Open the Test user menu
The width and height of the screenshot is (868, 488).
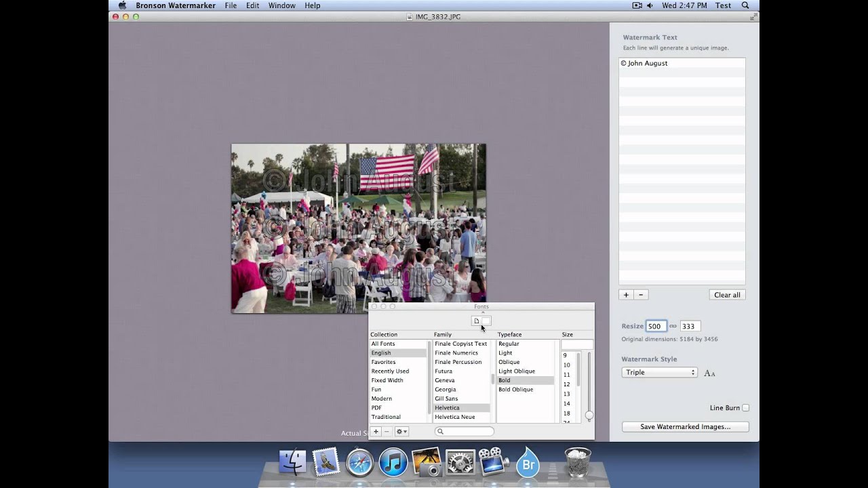(x=723, y=5)
